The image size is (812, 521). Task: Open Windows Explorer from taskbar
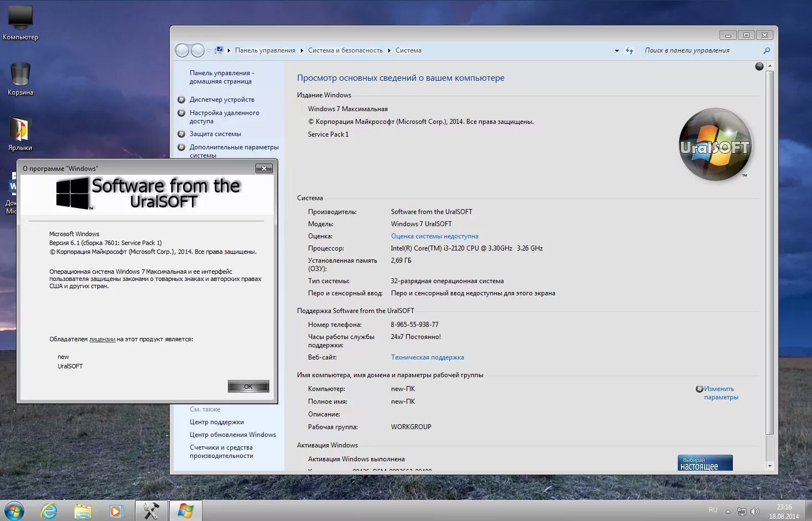[83, 510]
